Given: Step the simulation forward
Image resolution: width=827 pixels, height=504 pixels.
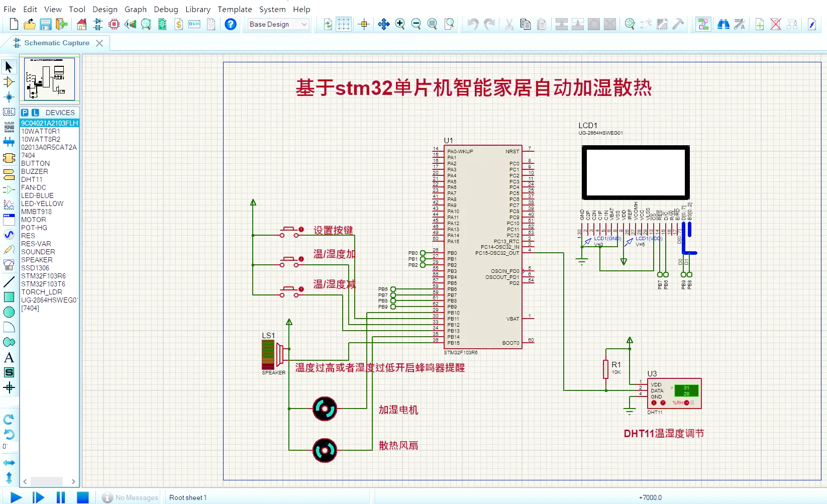Looking at the screenshot, I should (x=38, y=497).
